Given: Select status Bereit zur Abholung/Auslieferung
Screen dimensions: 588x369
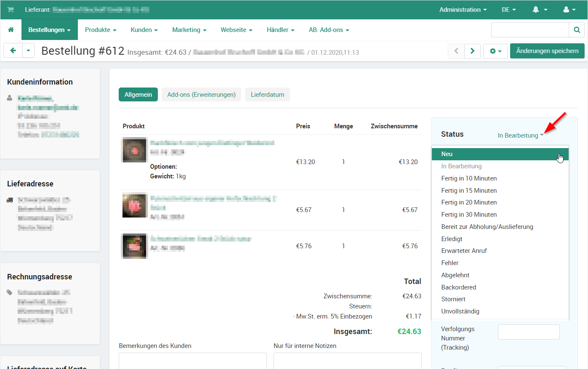Looking at the screenshot, I should pyautogui.click(x=500, y=227).
